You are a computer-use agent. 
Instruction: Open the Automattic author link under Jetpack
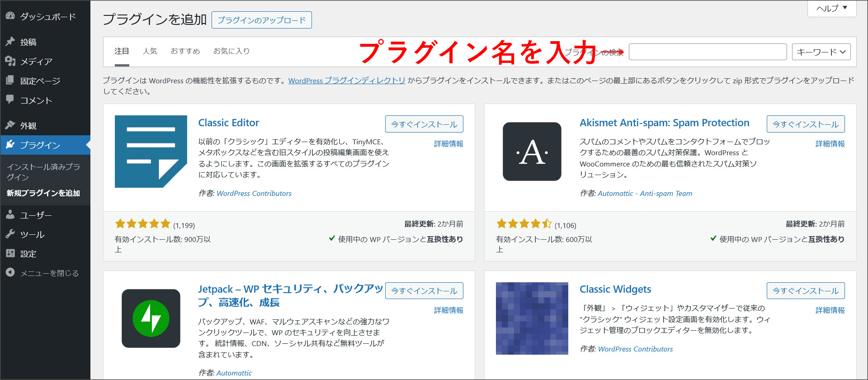(234, 373)
